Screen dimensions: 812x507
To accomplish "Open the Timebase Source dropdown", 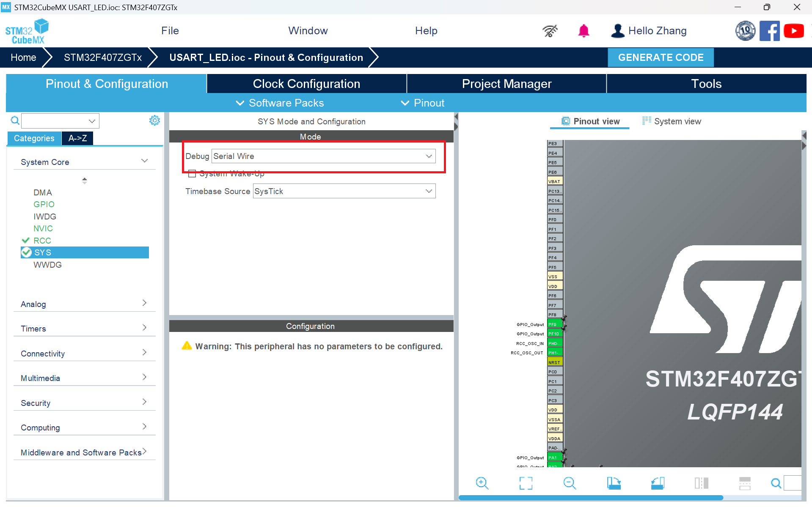I will point(344,191).
